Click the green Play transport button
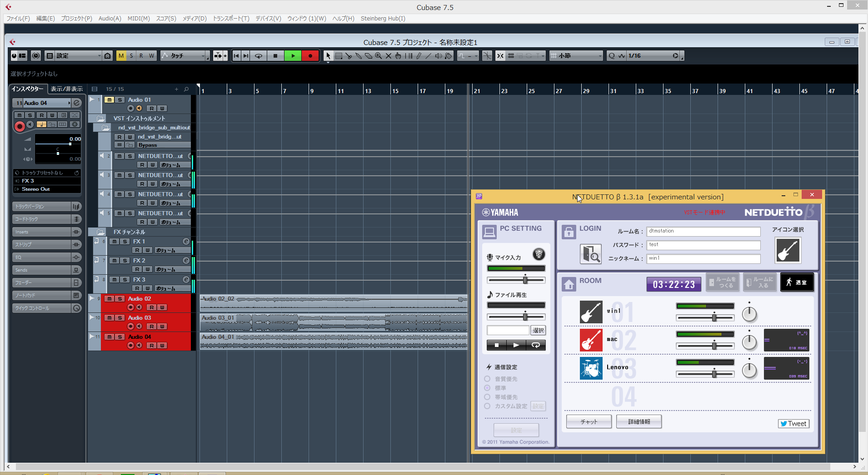Screen dimensions: 868x475 (x=293, y=56)
